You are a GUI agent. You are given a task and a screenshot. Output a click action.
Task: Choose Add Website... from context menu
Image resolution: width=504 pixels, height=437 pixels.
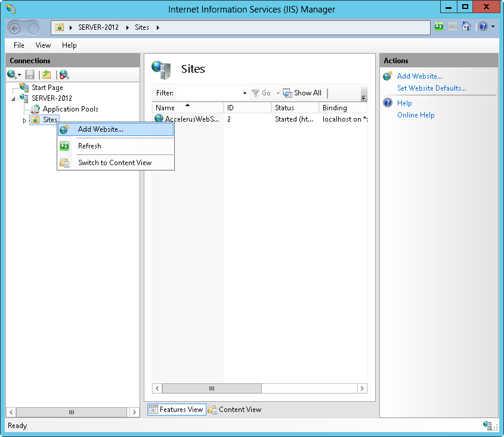click(x=116, y=129)
